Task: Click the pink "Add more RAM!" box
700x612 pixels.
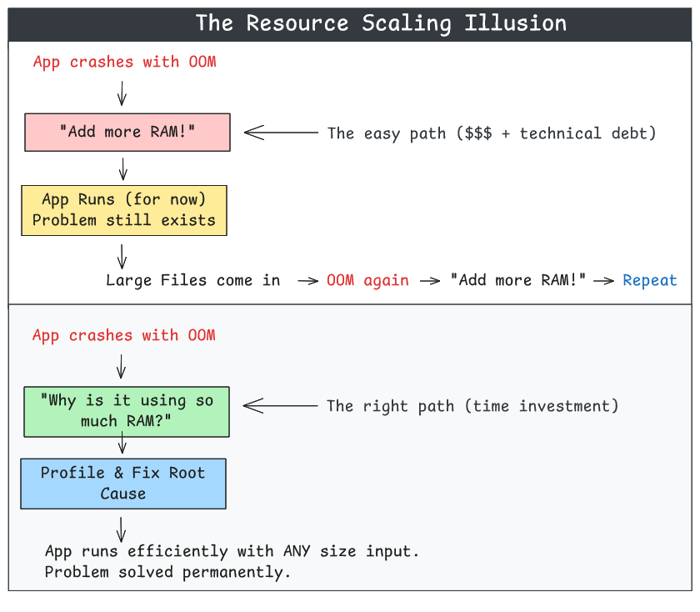Action: click(x=127, y=132)
